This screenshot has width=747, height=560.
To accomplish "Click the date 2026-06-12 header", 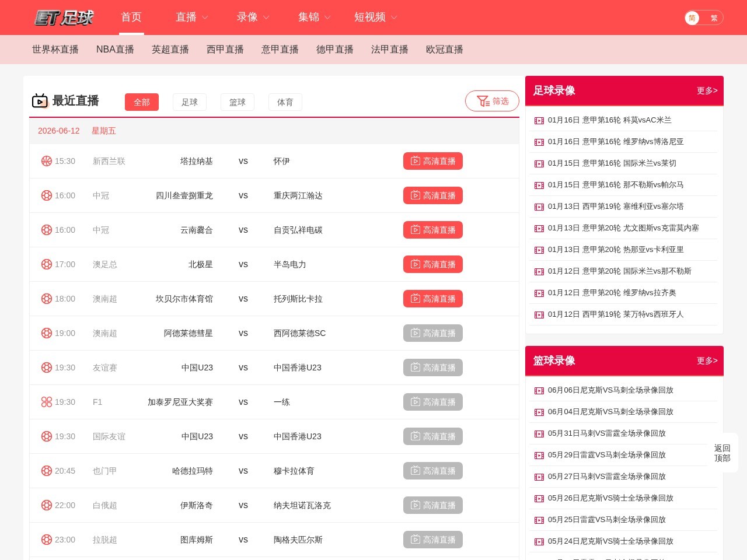I will tap(59, 131).
